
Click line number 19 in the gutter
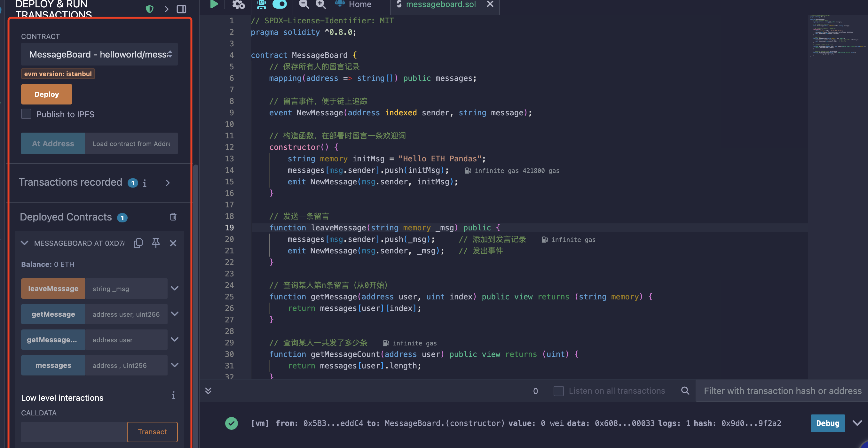pyautogui.click(x=229, y=228)
